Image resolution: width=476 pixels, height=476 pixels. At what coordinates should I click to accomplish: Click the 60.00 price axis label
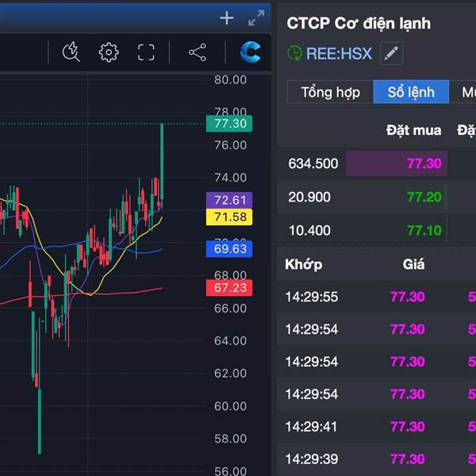230,406
